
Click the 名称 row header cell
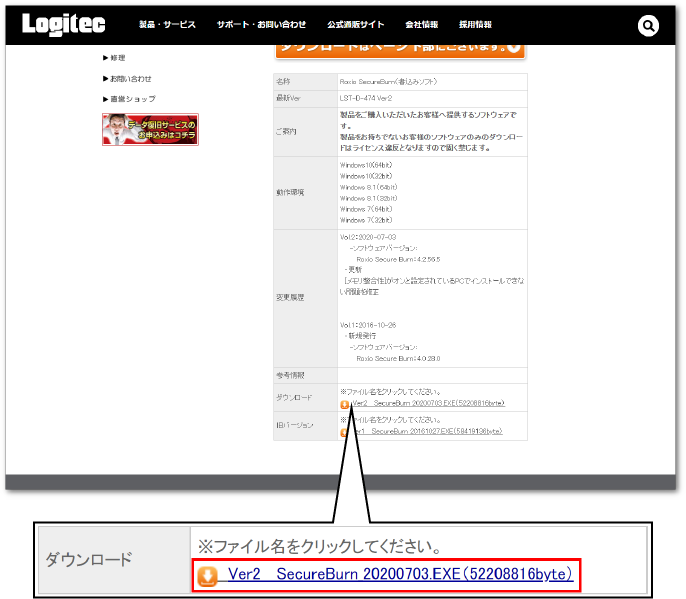305,82
